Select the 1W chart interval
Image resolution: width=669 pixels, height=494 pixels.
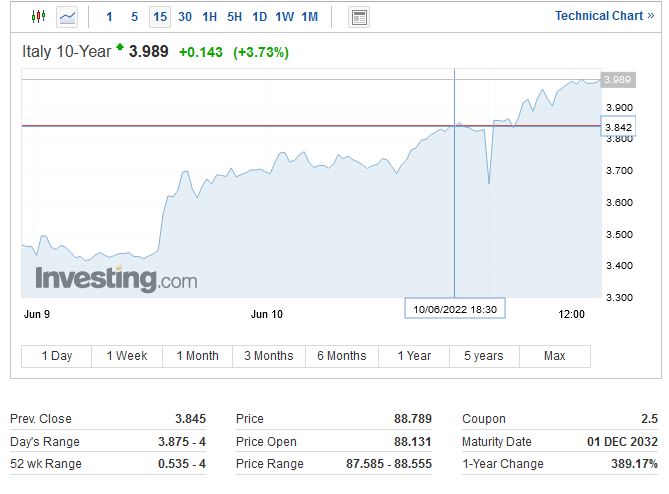(x=284, y=17)
